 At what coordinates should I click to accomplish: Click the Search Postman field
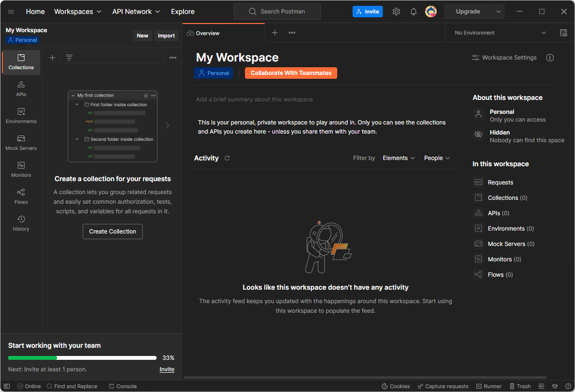point(277,12)
